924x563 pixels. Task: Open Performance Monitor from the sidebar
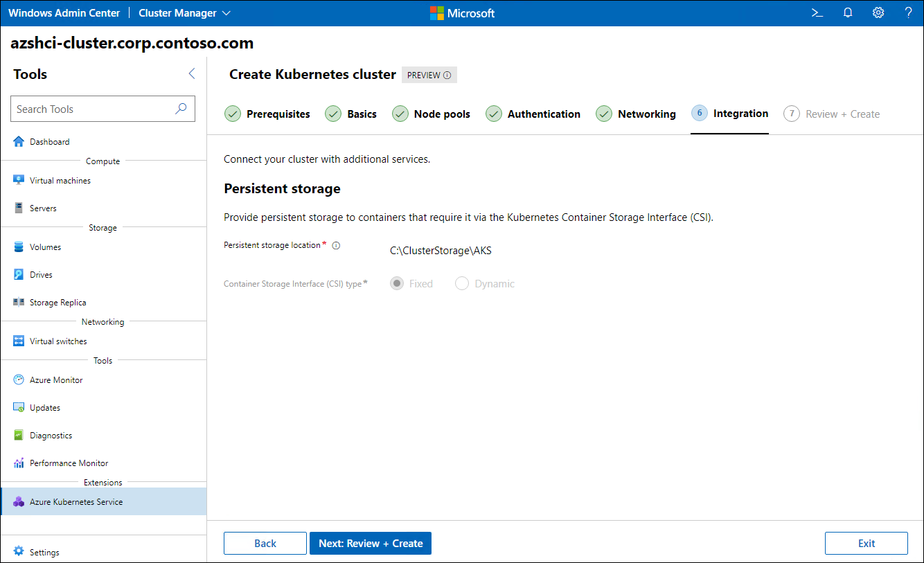pyautogui.click(x=70, y=463)
